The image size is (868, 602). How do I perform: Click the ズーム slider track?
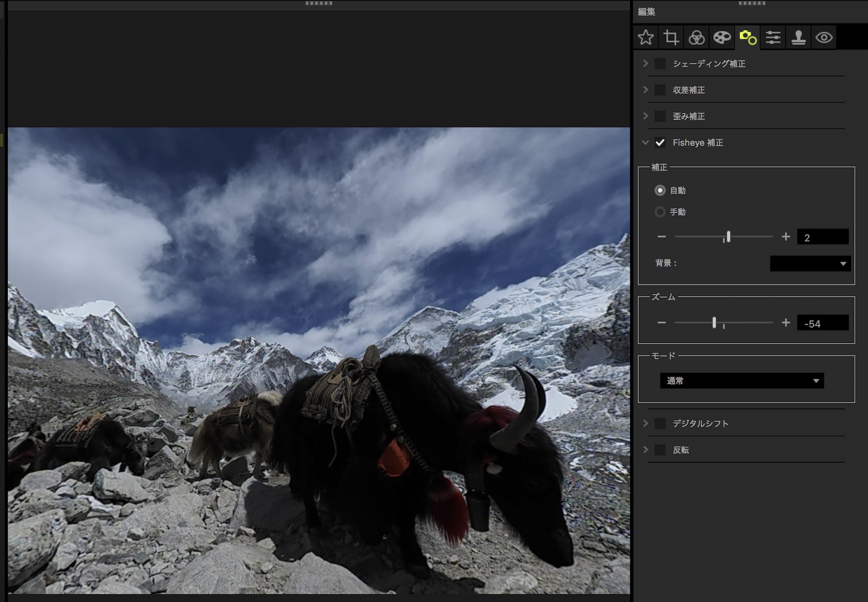(x=746, y=322)
